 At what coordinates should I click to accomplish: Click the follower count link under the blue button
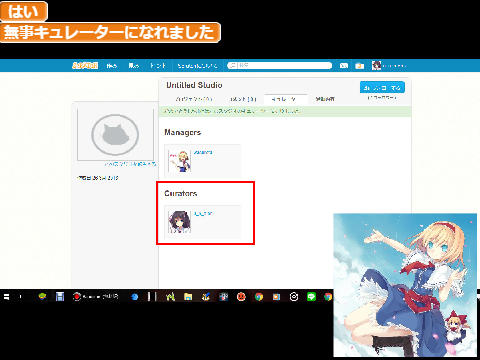pyautogui.click(x=382, y=98)
